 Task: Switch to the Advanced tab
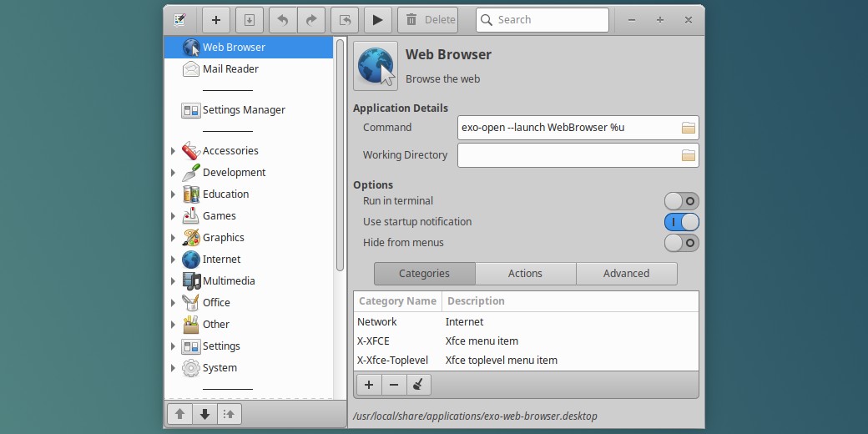coord(627,274)
